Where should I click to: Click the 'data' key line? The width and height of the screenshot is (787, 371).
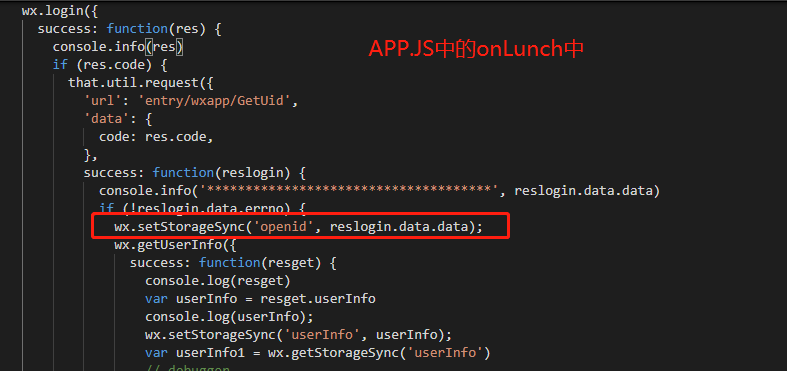[117, 119]
